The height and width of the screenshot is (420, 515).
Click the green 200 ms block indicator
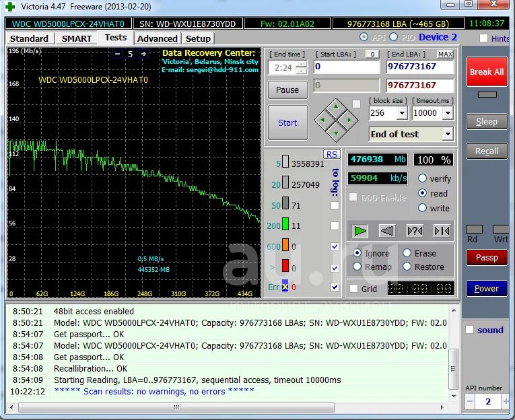click(x=285, y=224)
